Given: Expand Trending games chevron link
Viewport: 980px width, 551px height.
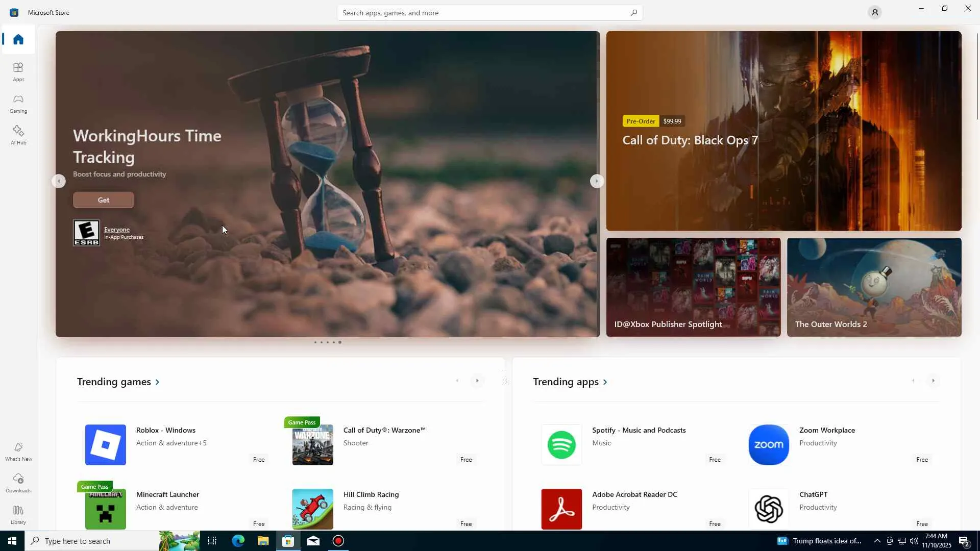Looking at the screenshot, I should pyautogui.click(x=157, y=382).
